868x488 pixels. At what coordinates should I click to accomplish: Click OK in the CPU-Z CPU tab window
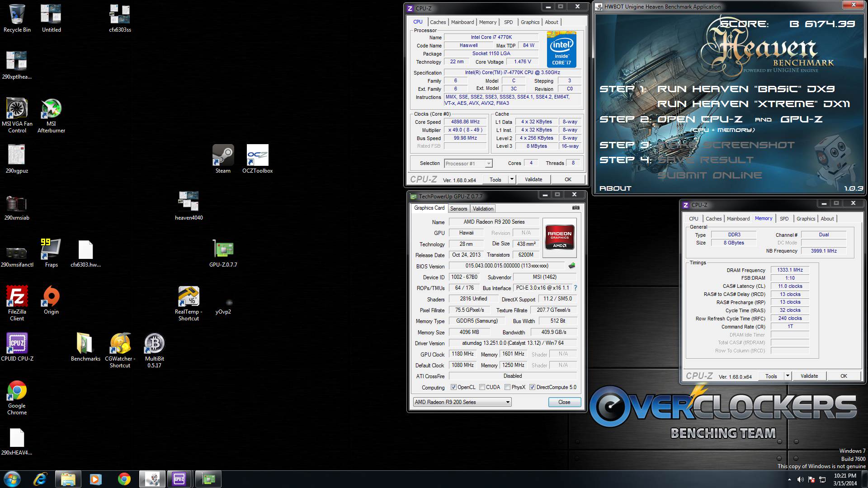pos(568,179)
